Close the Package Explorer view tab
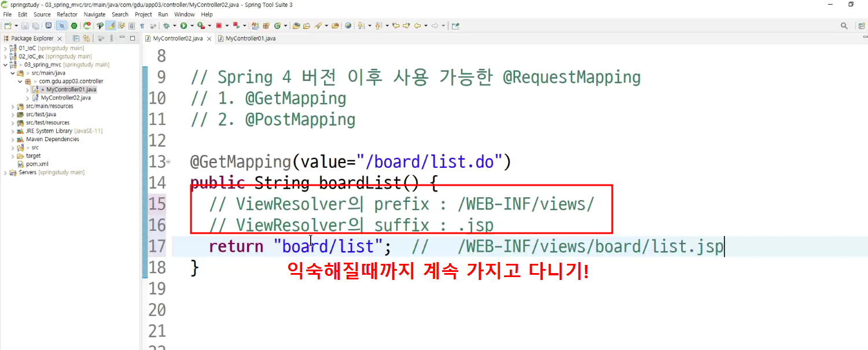 (x=60, y=38)
